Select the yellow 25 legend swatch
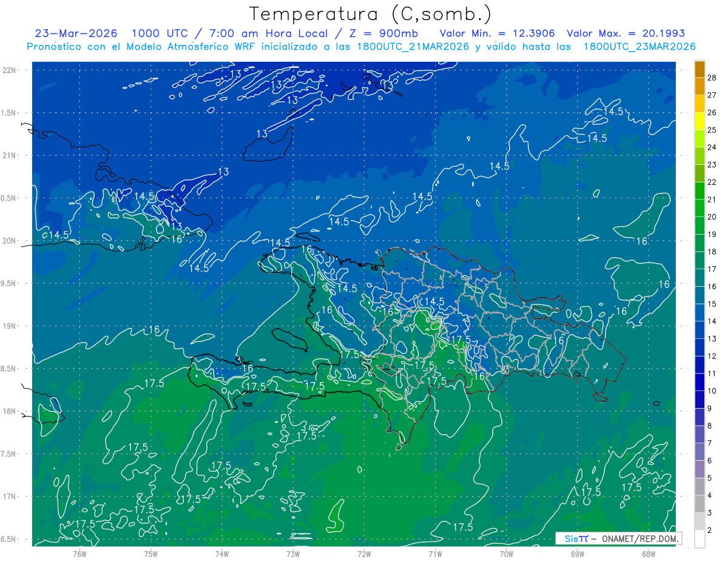The height and width of the screenshot is (562, 728). 699,122
